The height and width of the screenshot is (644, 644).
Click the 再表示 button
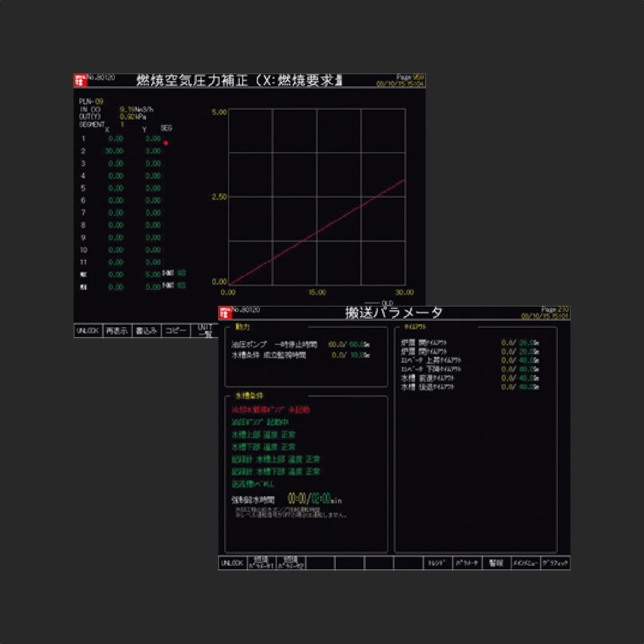tap(117, 331)
